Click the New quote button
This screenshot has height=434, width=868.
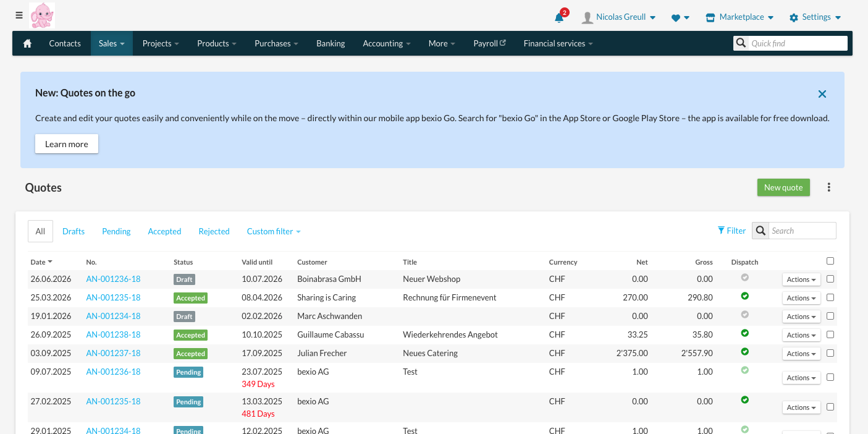point(783,187)
